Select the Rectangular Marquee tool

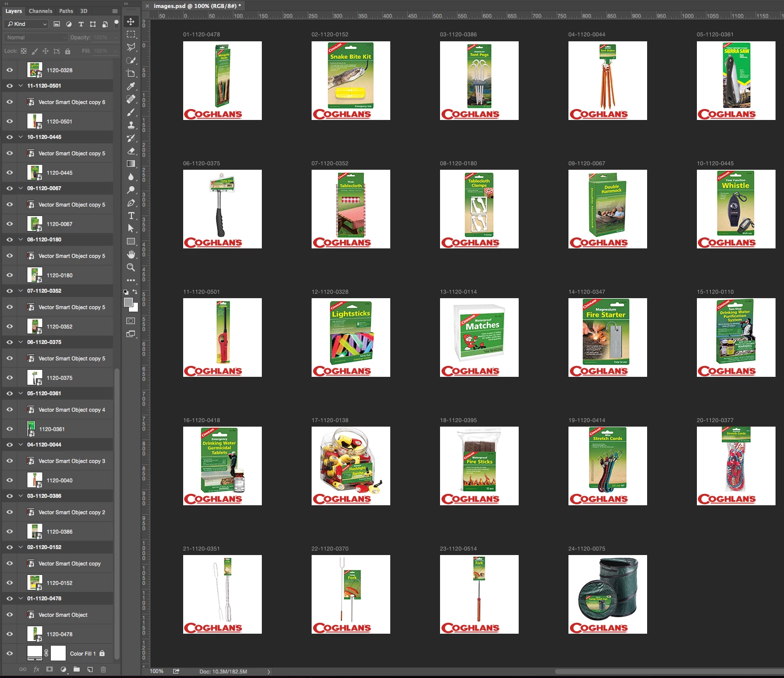pyautogui.click(x=131, y=34)
